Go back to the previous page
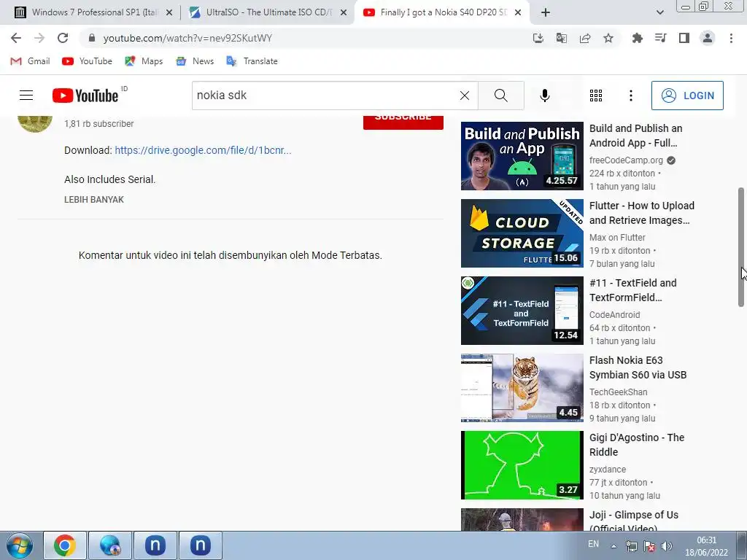The width and height of the screenshot is (747, 560). click(16, 38)
